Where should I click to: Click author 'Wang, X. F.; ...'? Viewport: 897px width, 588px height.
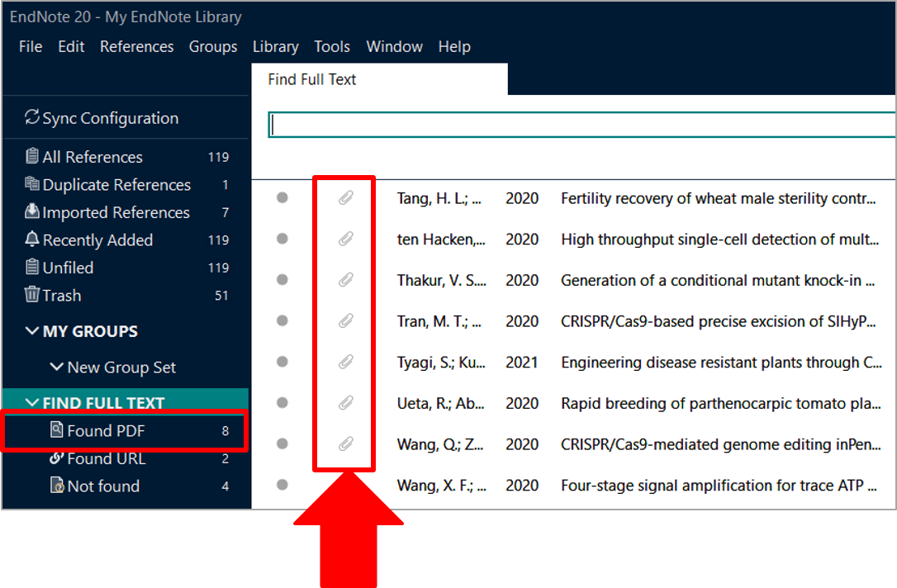click(x=442, y=486)
